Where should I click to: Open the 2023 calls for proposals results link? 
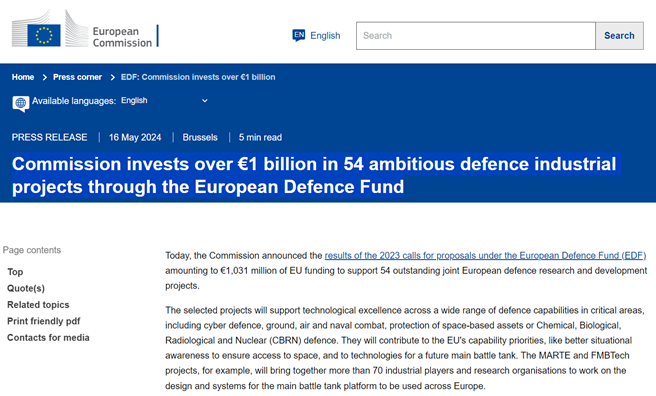pos(485,255)
